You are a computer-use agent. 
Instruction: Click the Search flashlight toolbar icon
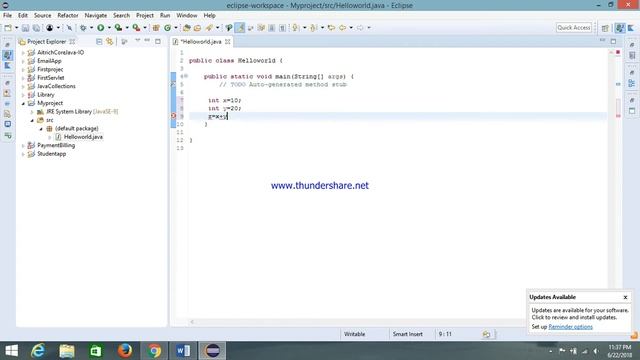tap(209, 28)
